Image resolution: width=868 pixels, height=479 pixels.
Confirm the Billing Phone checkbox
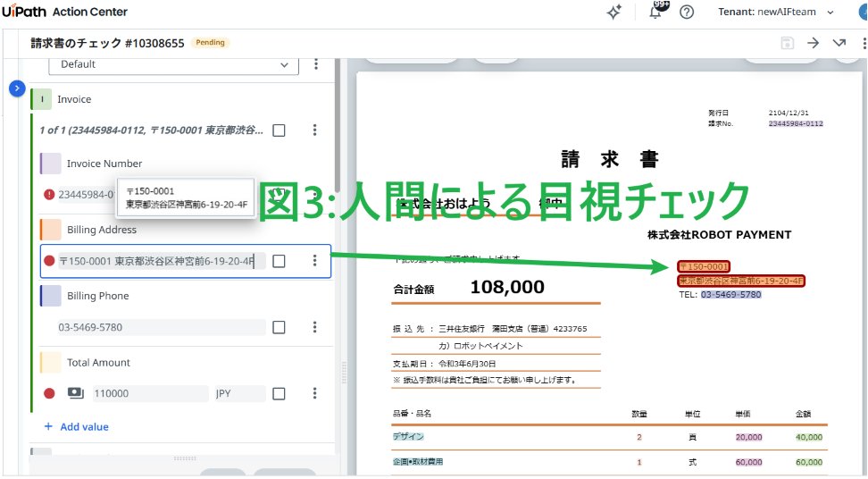coord(279,327)
